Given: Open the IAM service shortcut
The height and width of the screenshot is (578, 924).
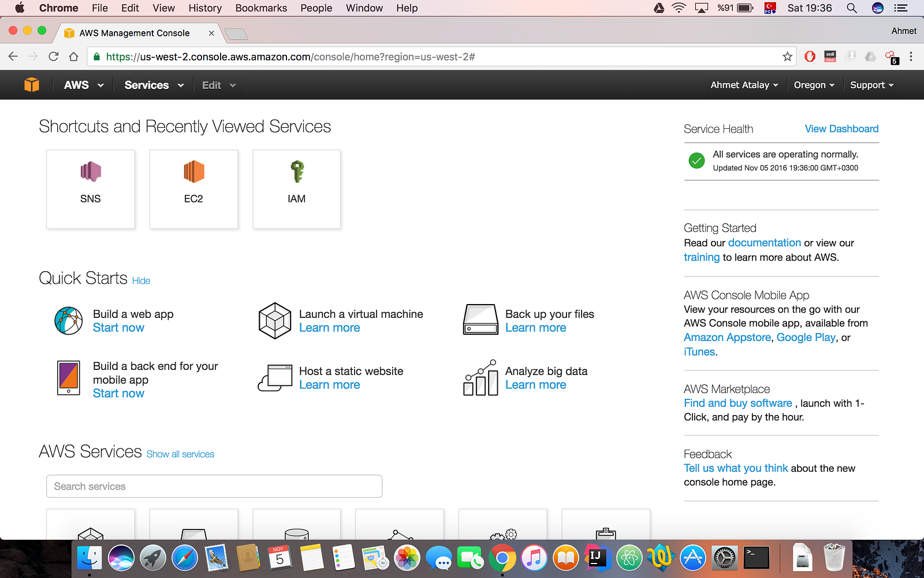Looking at the screenshot, I should 297,189.
